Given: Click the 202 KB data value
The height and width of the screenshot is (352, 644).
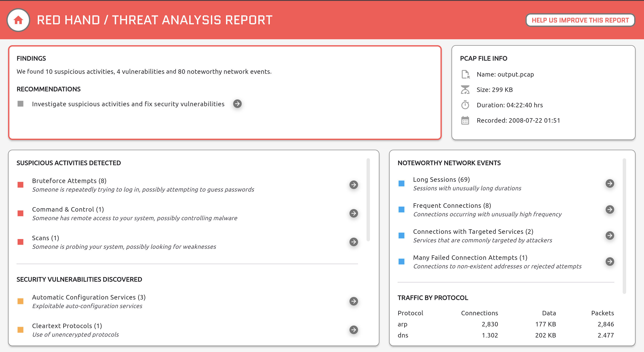Looking at the screenshot, I should click(x=546, y=335).
